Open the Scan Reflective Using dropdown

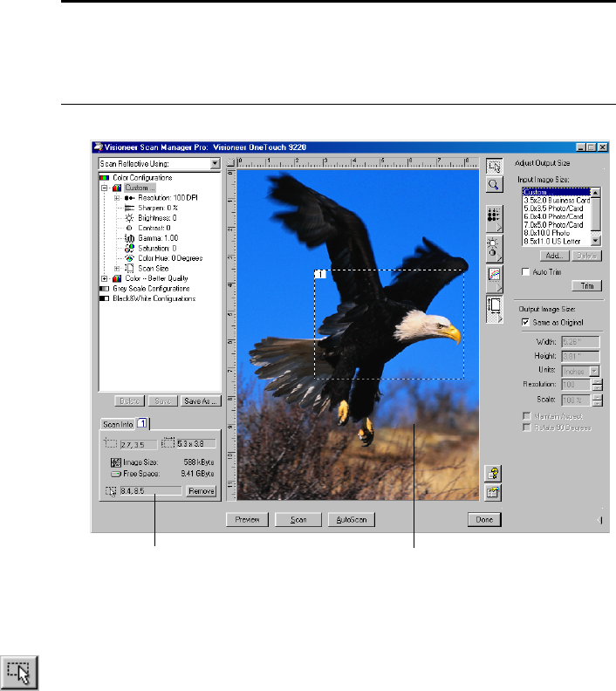[215, 163]
